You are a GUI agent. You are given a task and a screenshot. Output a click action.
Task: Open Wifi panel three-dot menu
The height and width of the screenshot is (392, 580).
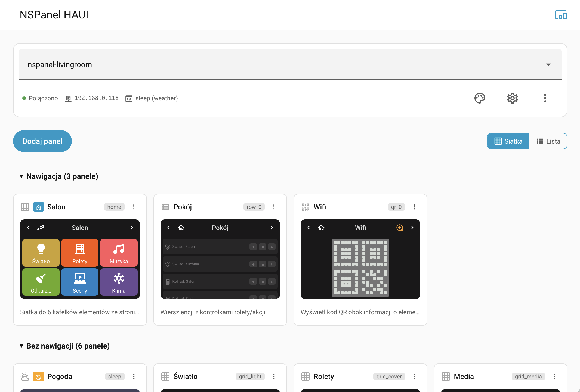[x=414, y=207]
